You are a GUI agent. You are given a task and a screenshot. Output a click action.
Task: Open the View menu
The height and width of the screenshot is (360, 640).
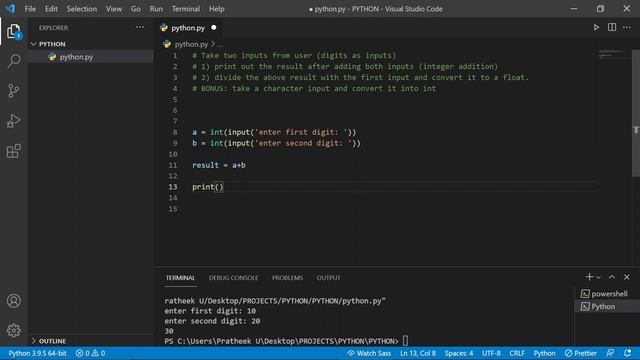[x=114, y=9]
